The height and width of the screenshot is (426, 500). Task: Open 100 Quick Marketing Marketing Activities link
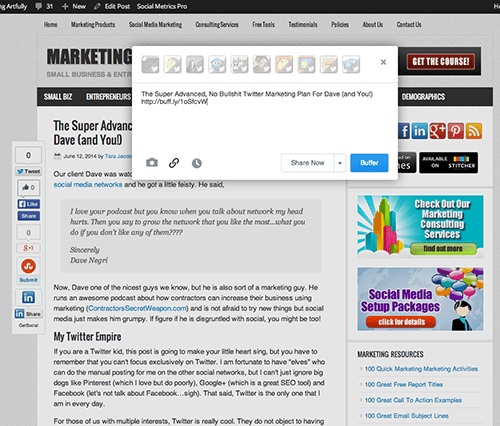point(421,369)
